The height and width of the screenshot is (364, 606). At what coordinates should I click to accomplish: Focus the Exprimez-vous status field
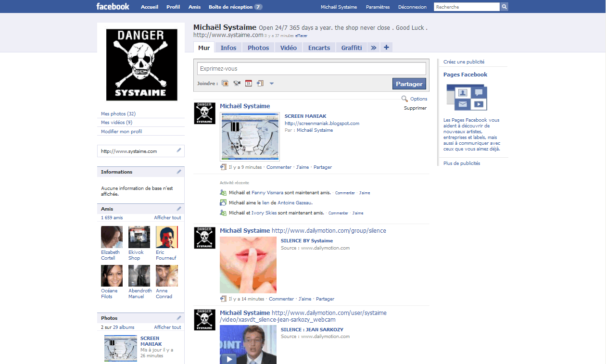pyautogui.click(x=312, y=68)
